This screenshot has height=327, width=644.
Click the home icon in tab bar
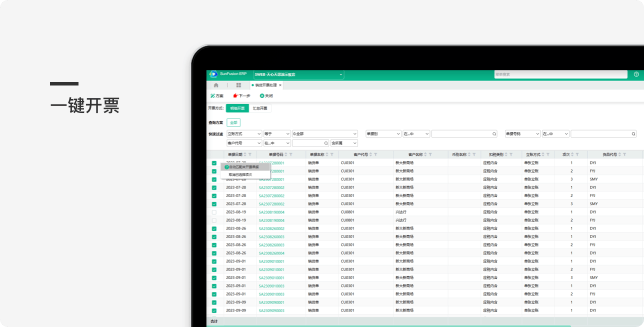pyautogui.click(x=216, y=85)
